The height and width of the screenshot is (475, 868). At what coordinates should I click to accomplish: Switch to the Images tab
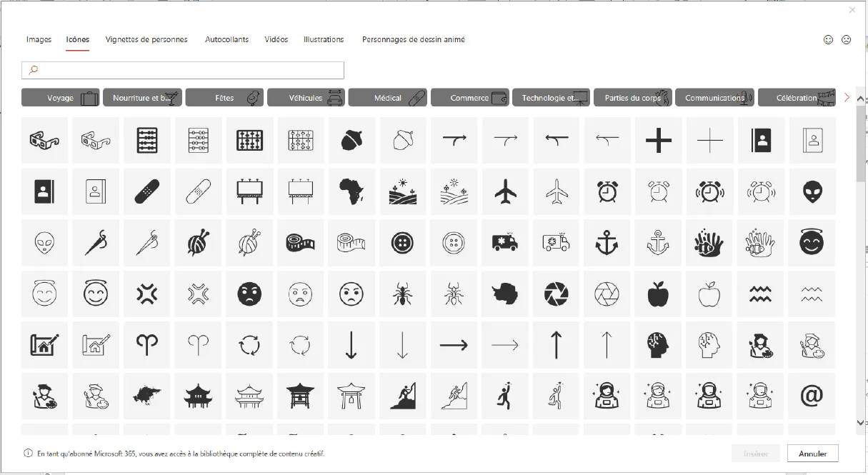tap(39, 39)
